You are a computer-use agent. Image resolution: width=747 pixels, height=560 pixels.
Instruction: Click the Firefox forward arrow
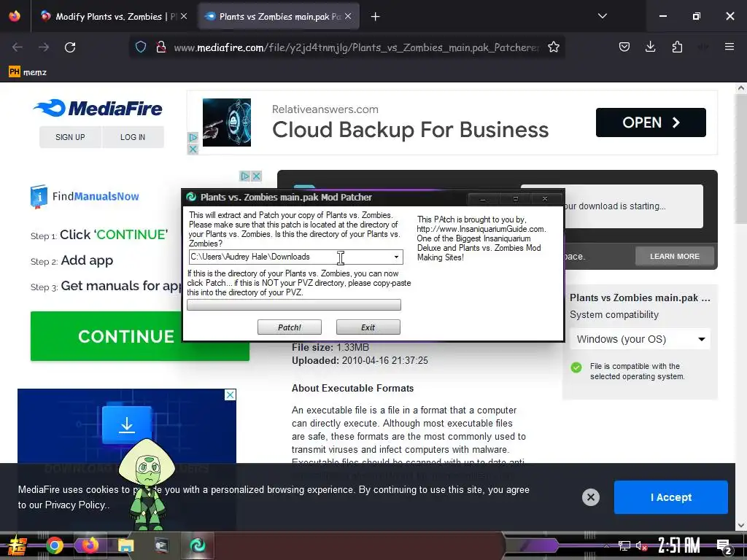(x=44, y=47)
